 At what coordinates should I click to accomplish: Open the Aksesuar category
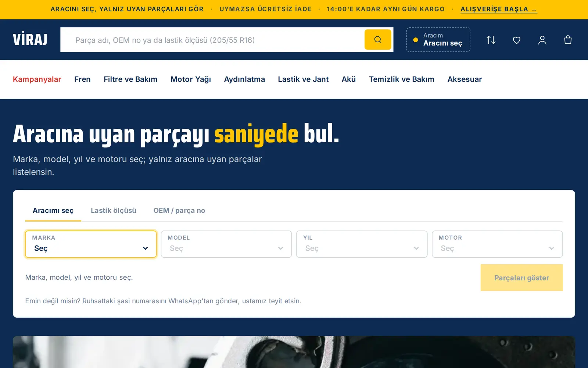coord(465,79)
